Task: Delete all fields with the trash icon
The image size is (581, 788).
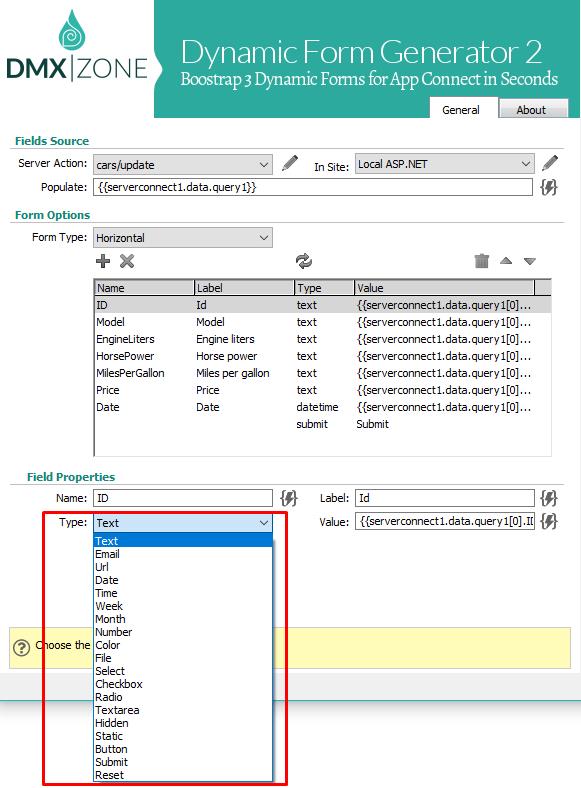Action: [x=481, y=261]
